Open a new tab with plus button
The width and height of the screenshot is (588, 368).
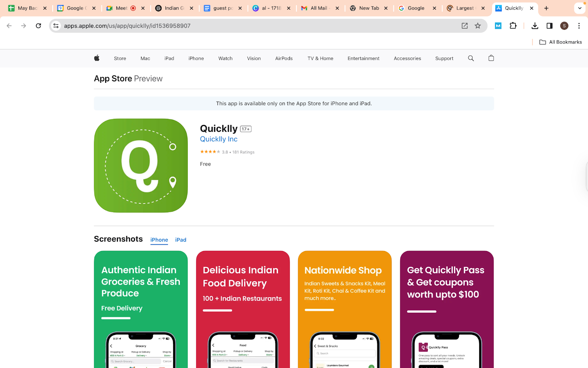[546, 8]
